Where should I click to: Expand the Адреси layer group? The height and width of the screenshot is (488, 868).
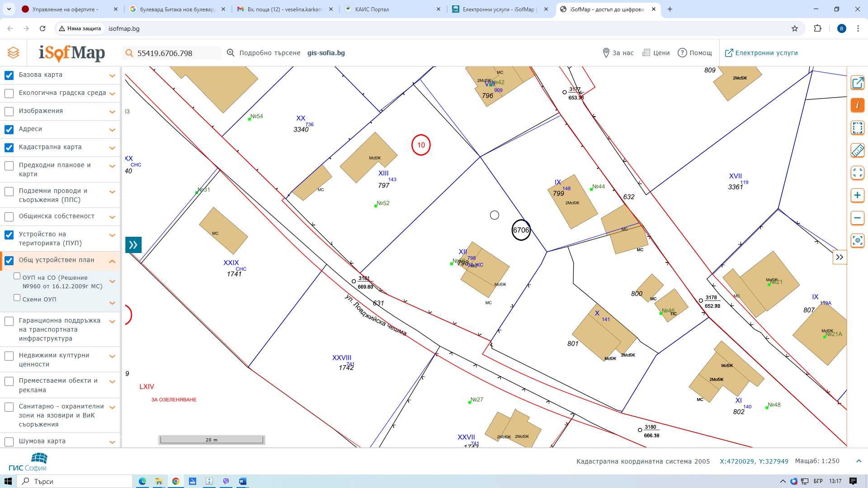112,130
